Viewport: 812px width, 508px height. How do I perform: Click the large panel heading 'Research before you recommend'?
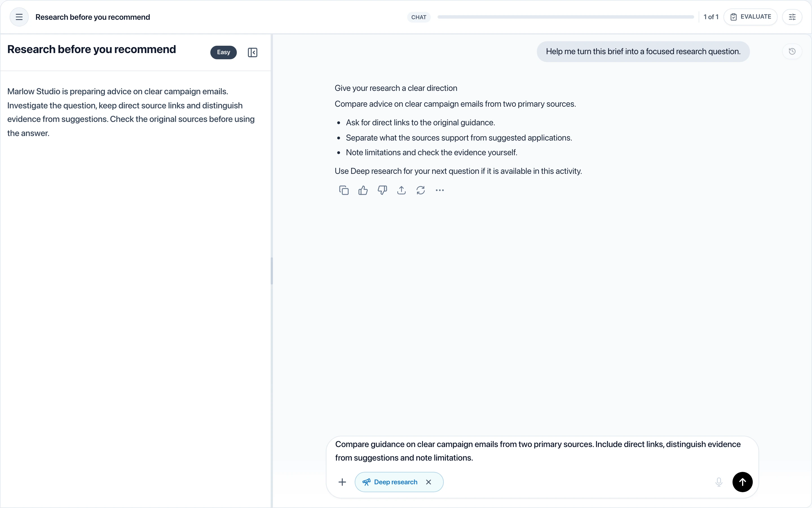(92, 49)
